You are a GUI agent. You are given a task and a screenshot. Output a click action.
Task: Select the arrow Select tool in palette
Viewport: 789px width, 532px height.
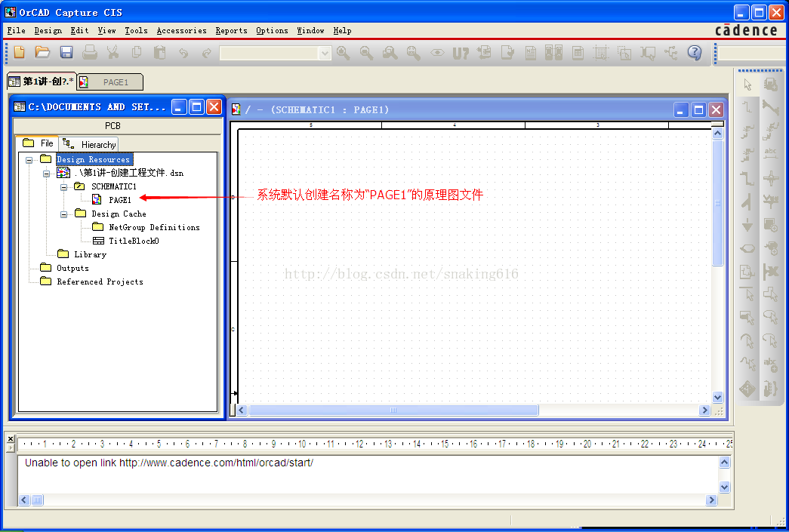(747, 85)
